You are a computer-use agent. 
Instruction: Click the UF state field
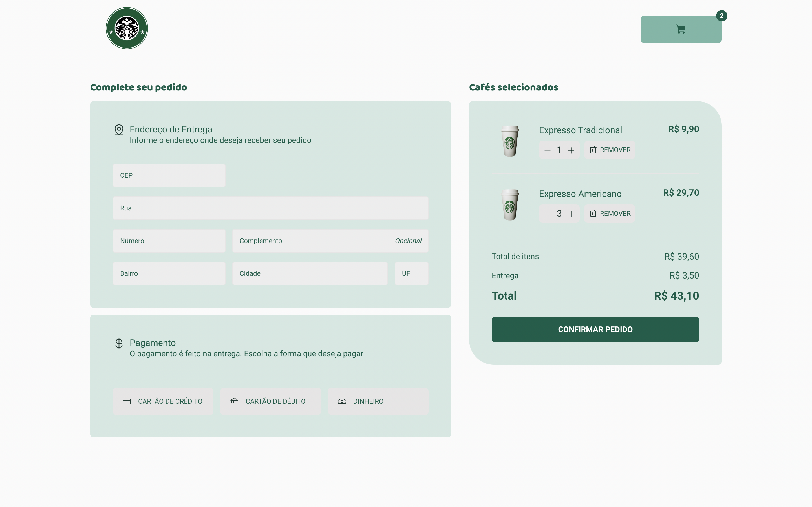[411, 273]
